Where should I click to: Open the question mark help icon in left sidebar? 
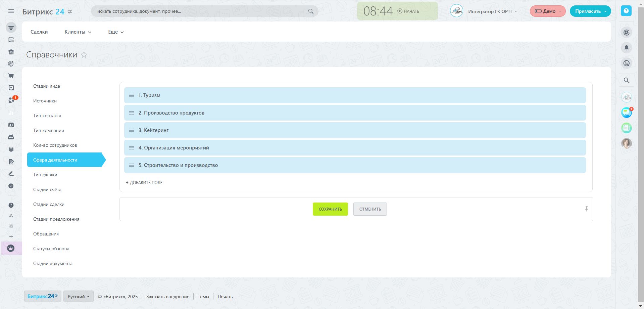pyautogui.click(x=11, y=205)
